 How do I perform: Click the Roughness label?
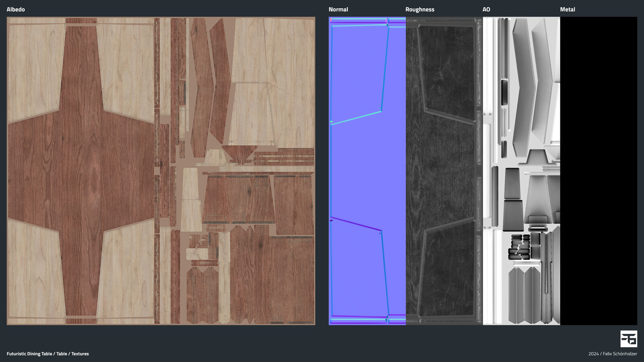420,10
